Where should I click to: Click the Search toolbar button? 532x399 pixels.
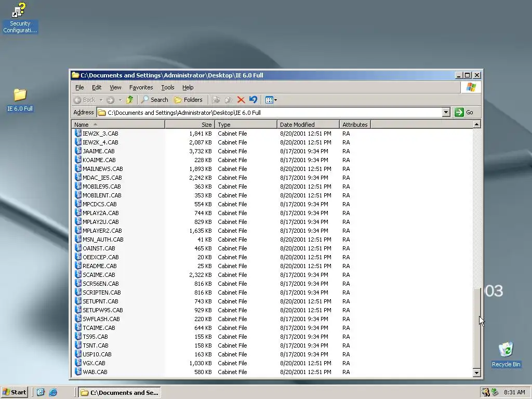click(155, 100)
